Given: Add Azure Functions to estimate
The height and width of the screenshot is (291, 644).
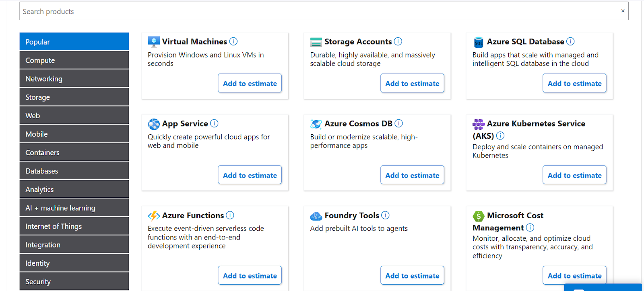Looking at the screenshot, I should point(250,276).
